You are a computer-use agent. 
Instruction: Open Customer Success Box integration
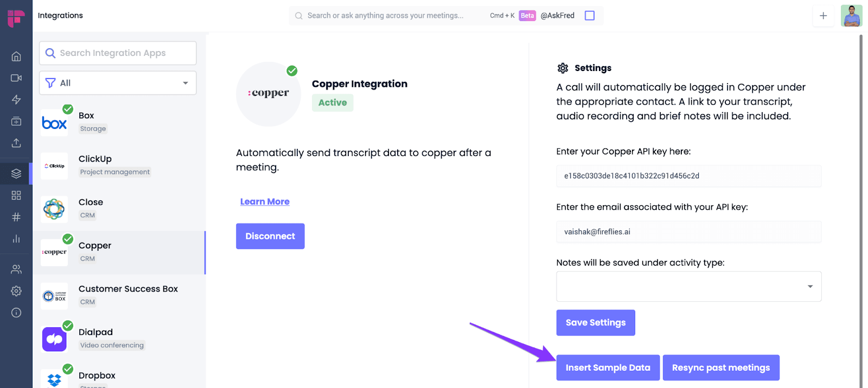(x=119, y=296)
